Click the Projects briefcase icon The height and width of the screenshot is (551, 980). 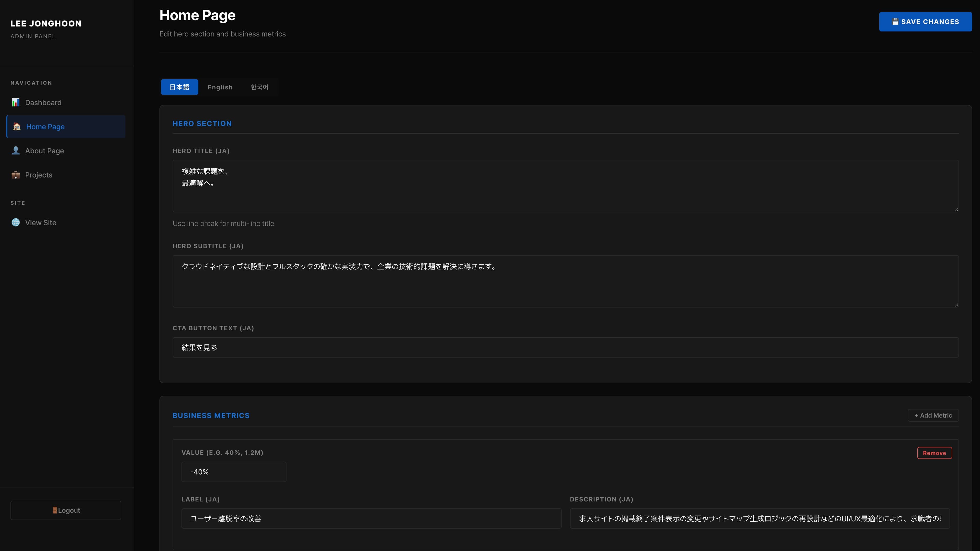pyautogui.click(x=15, y=175)
